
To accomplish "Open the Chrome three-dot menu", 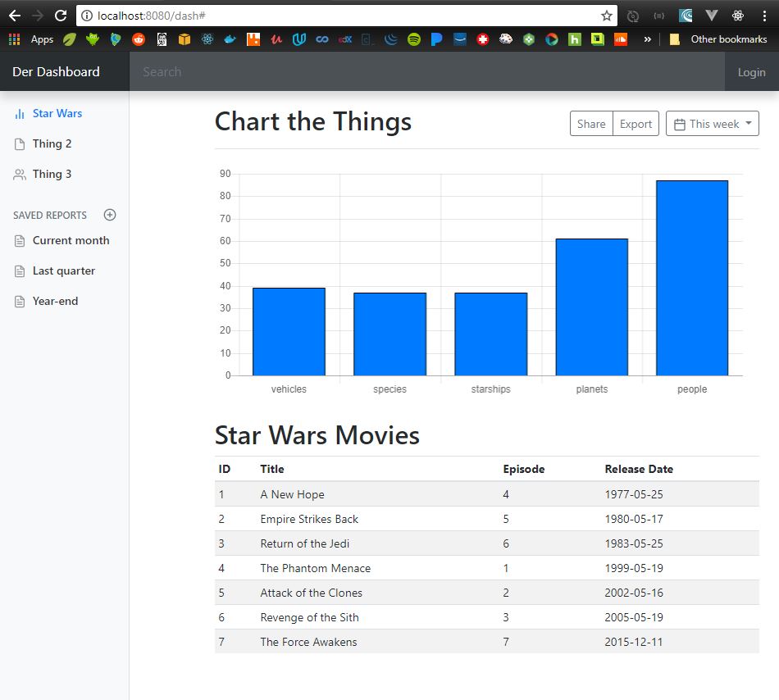I will pyautogui.click(x=764, y=16).
